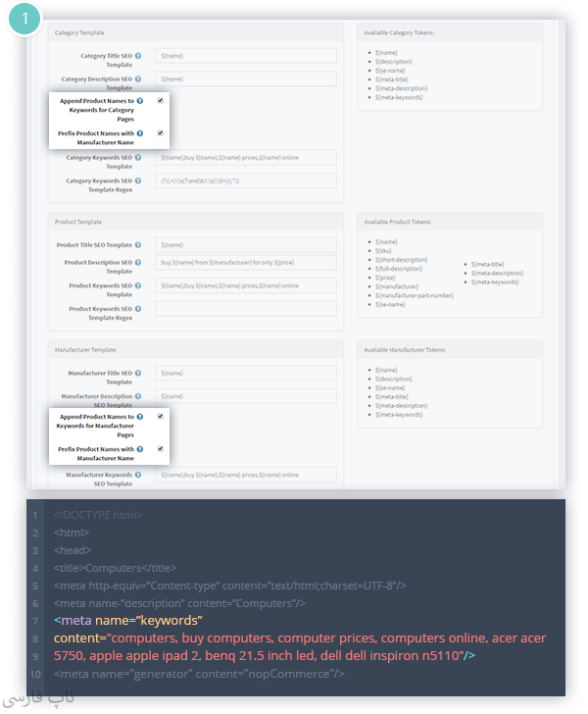Select the empty Product Keywords SEO Template Regex field
The image size is (588, 714).
click(245, 309)
